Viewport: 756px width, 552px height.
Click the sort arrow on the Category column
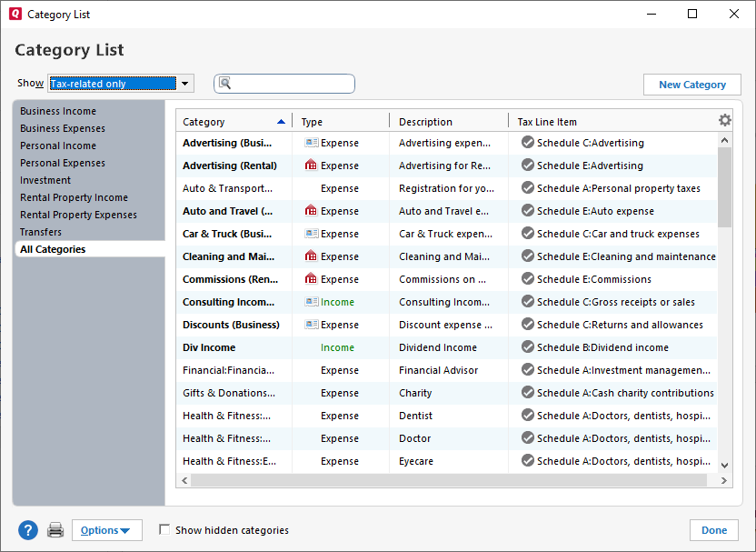pyautogui.click(x=281, y=120)
